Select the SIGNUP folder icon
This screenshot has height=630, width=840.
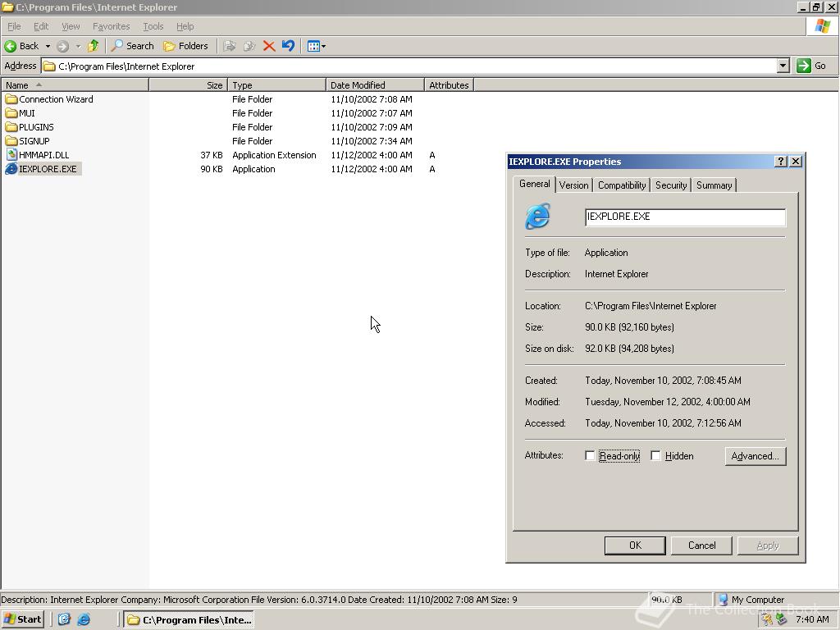pyautogui.click(x=11, y=141)
